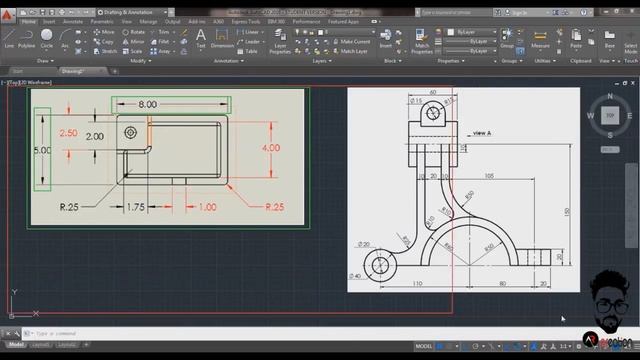Screen dimensions: 640x360
Task: Expand the Annotation panel
Action: (229, 61)
